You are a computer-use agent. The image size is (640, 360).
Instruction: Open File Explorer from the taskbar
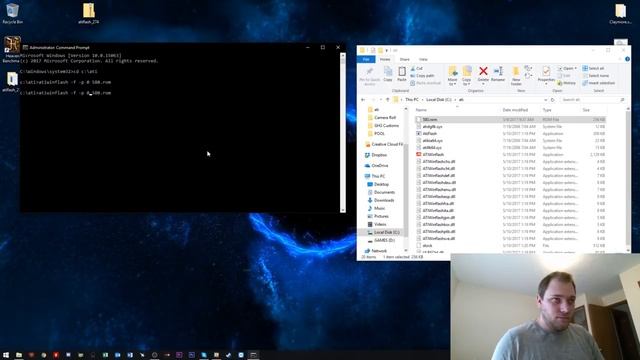[x=19, y=355]
